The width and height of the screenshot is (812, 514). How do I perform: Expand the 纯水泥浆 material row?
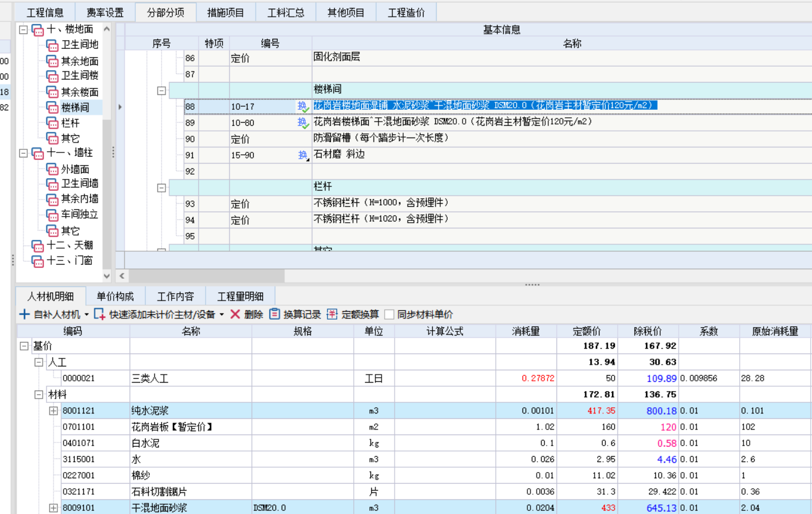54,410
